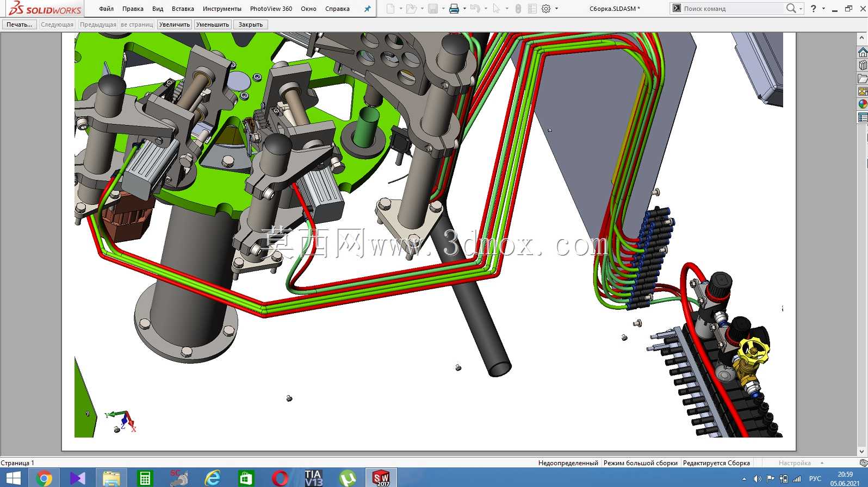Screen dimensions: 868x487
Task: Open the File Explorer folder icon in task pane
Action: (863, 78)
